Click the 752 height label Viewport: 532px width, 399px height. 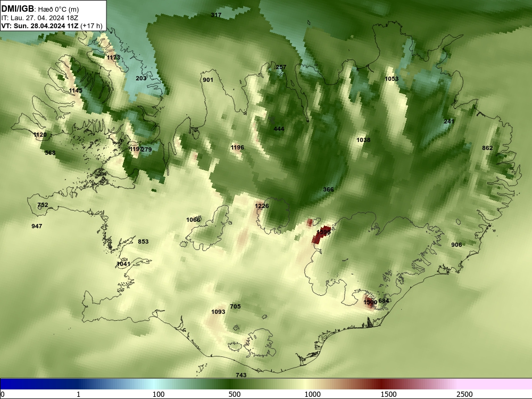[43, 205]
